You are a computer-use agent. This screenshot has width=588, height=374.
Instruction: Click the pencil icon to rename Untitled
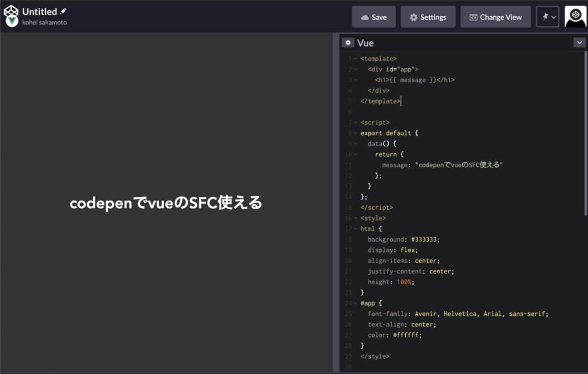point(63,11)
